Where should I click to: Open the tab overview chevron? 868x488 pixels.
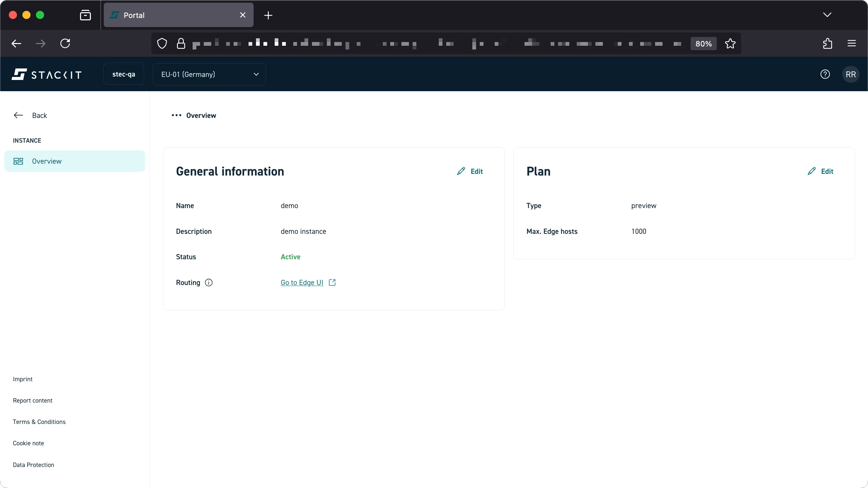[x=827, y=15]
